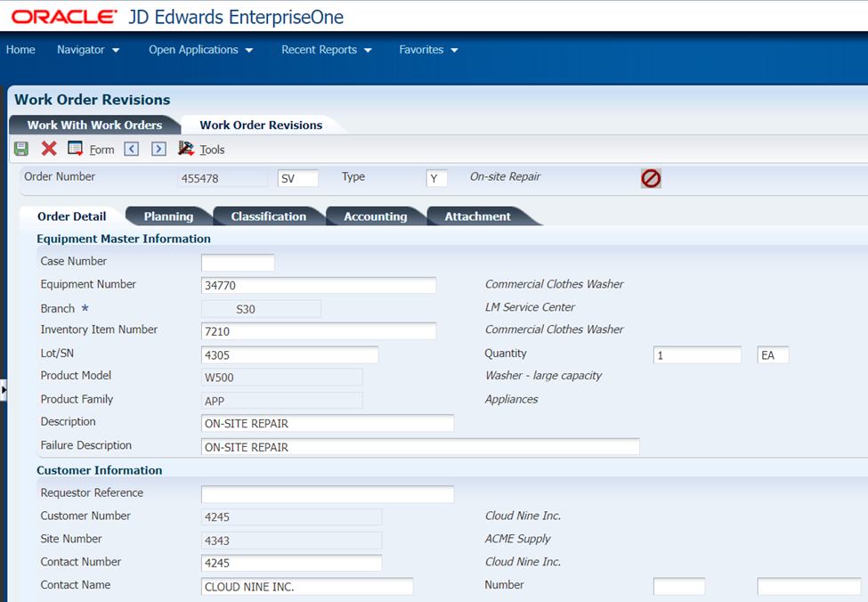Open the Form menu icon
Viewport: 868px width, 602px height.
(75, 149)
